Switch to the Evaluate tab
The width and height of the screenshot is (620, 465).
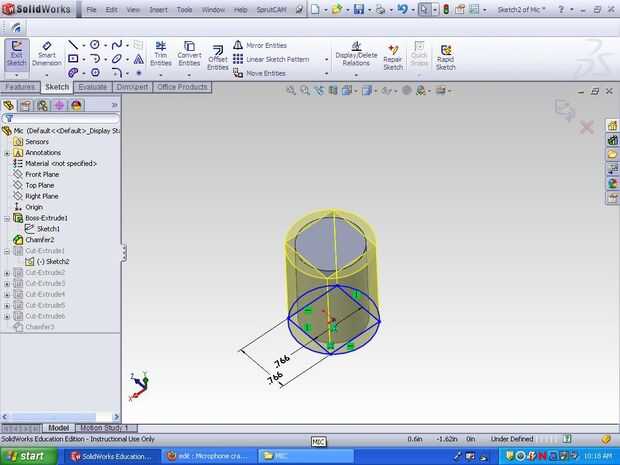[93, 87]
